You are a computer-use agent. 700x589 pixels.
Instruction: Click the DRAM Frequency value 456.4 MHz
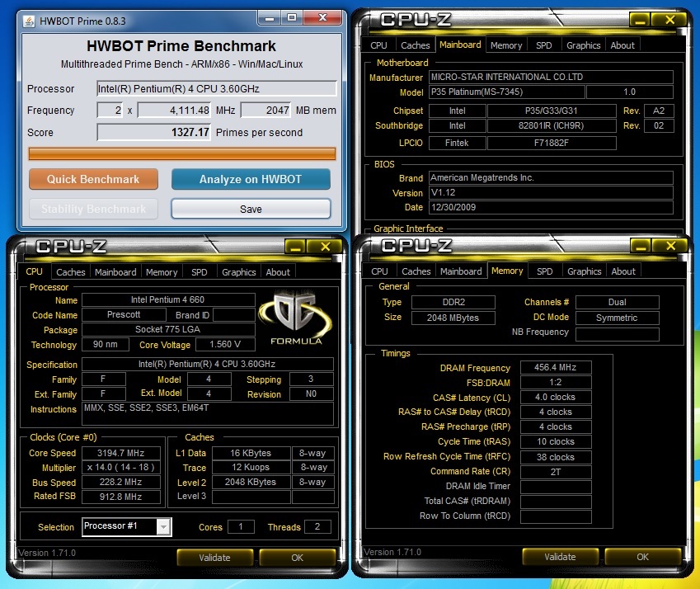click(556, 368)
